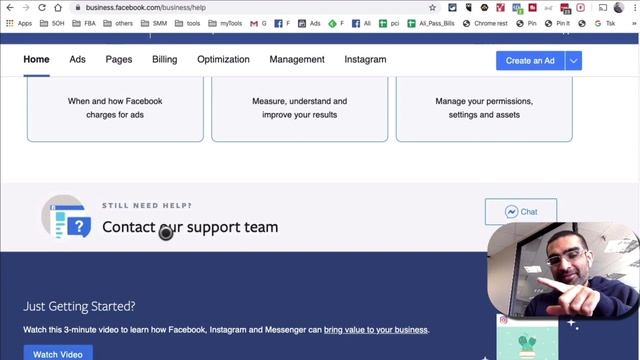Screen dimensions: 640x360
Task: Open the Ads bookmark
Action: tap(309, 23)
